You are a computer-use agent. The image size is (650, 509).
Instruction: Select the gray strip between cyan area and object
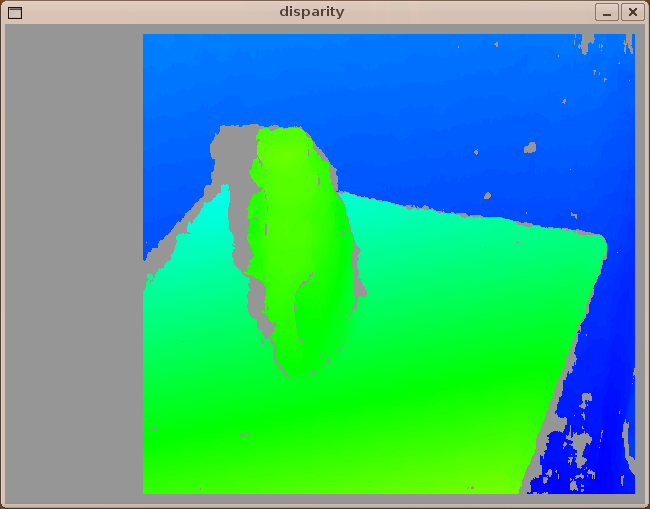pyautogui.click(x=241, y=230)
